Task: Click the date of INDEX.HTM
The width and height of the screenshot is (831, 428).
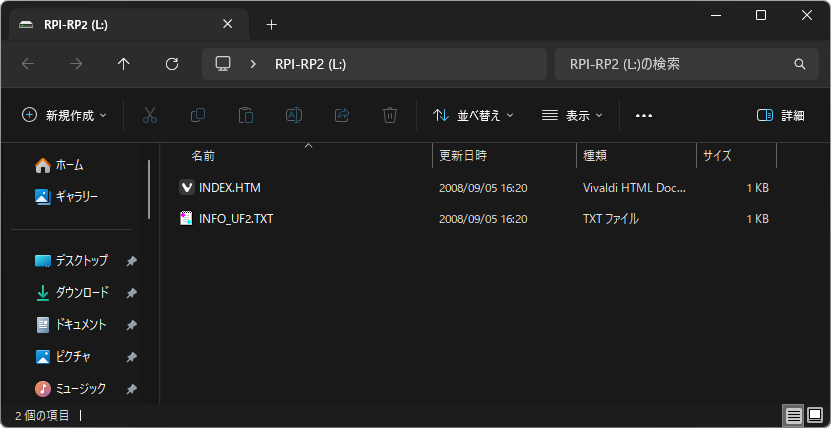Action: point(483,188)
